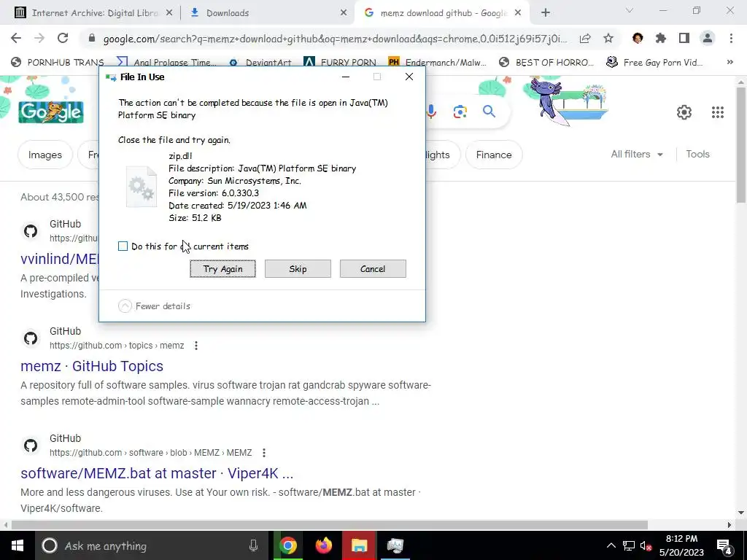Click the blue Google search magnifier
The height and width of the screenshot is (560, 747).
click(489, 112)
